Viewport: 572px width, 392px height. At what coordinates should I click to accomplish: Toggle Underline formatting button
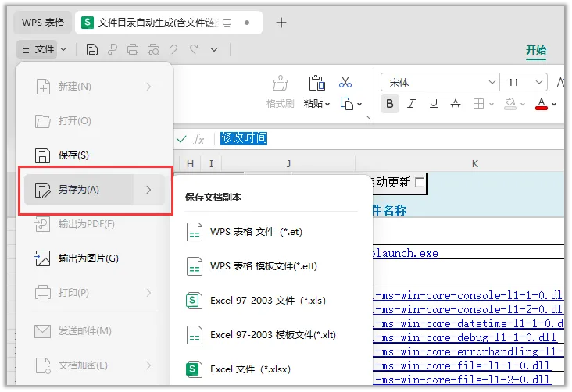(434, 104)
